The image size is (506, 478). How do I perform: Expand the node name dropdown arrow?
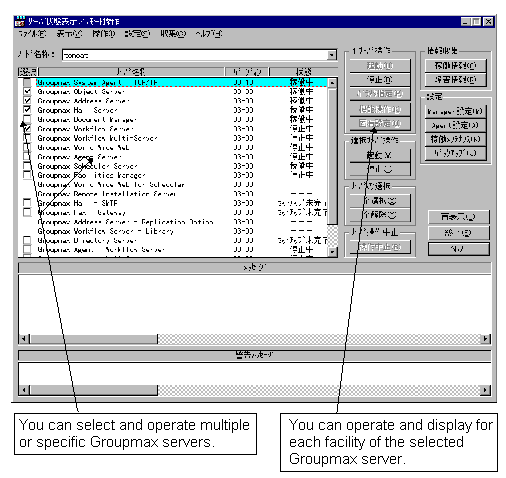tap(331, 55)
